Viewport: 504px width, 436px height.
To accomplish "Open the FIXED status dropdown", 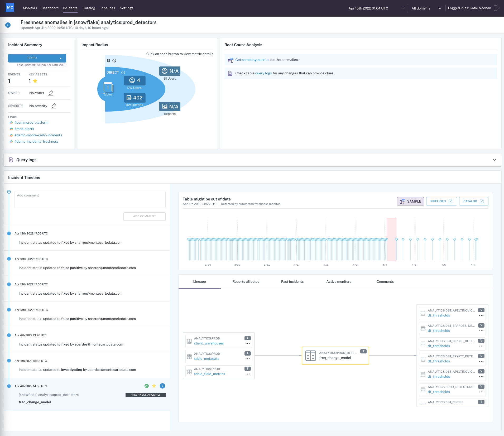I will 37,58.
